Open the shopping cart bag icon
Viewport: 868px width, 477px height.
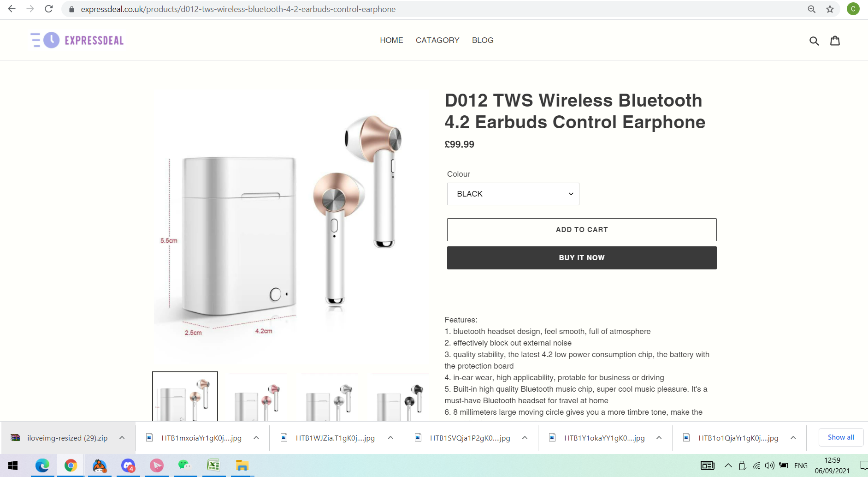835,41
